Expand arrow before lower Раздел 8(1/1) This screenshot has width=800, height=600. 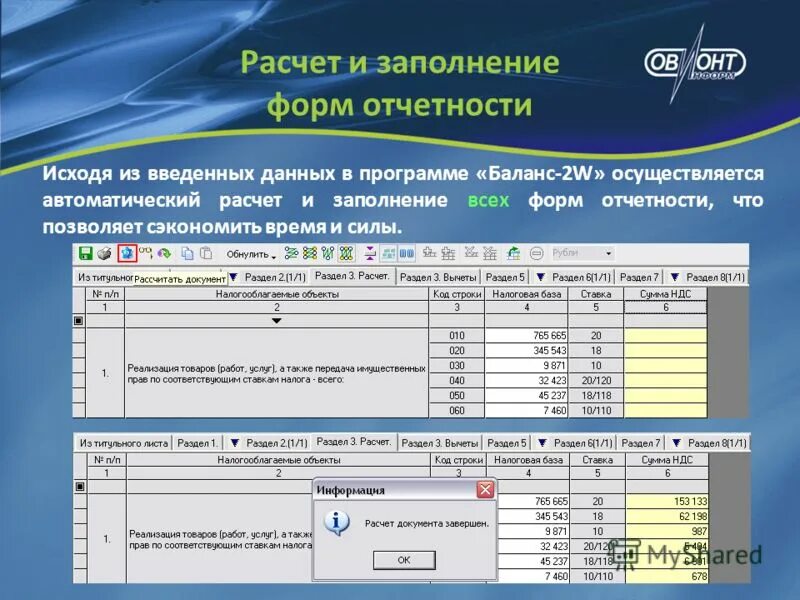[677, 443]
